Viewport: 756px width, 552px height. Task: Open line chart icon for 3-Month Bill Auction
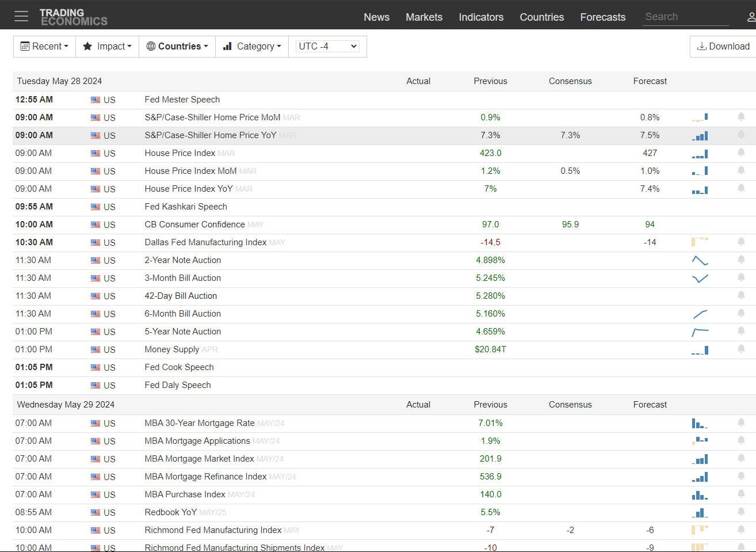click(700, 279)
